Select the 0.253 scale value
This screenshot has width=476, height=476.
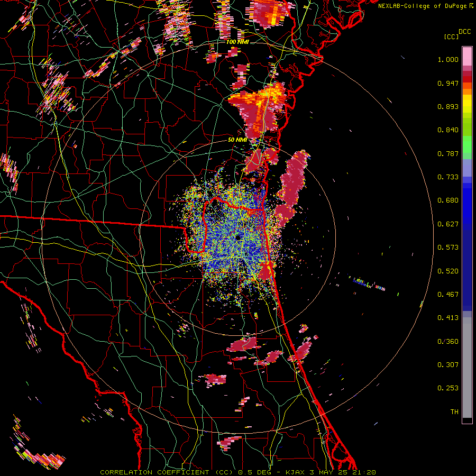448,388
